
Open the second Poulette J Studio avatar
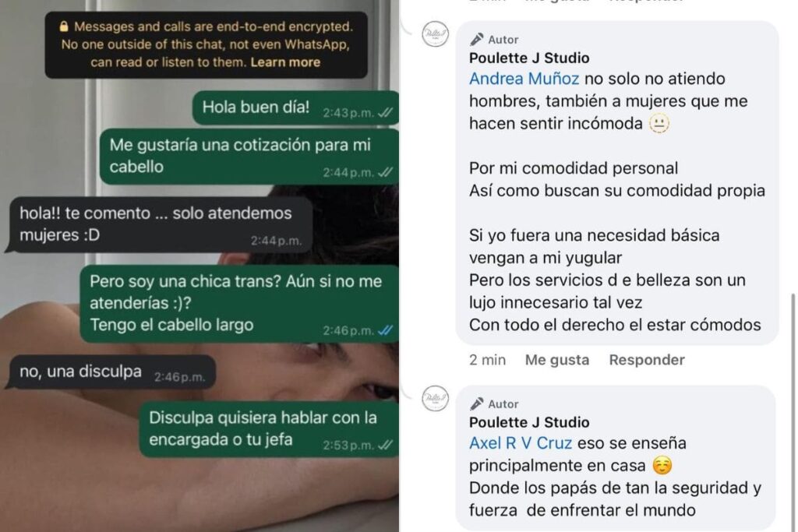[x=435, y=398]
